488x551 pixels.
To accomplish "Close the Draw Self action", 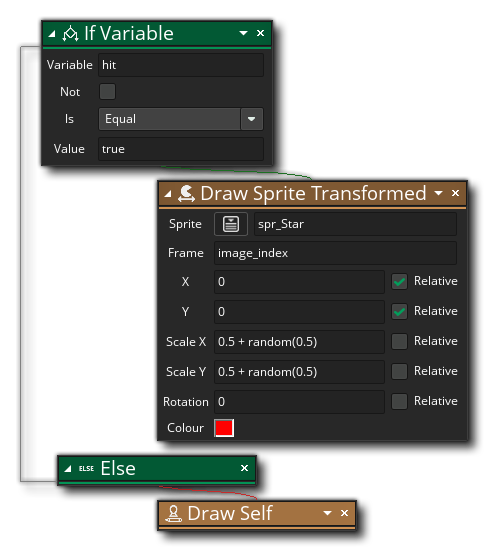I will (x=344, y=513).
